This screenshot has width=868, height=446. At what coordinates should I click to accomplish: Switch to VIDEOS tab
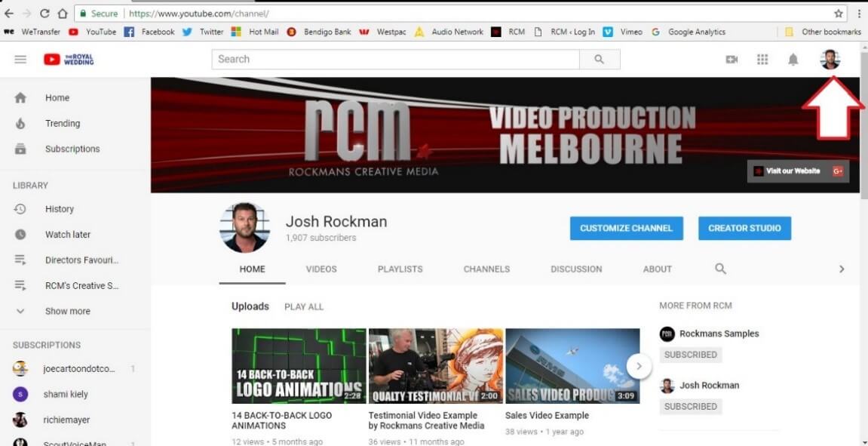321,269
